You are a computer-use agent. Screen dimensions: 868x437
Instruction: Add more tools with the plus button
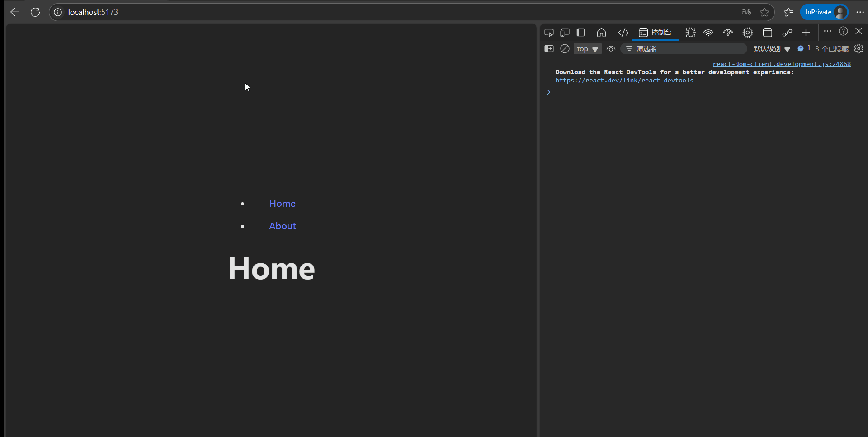806,33
